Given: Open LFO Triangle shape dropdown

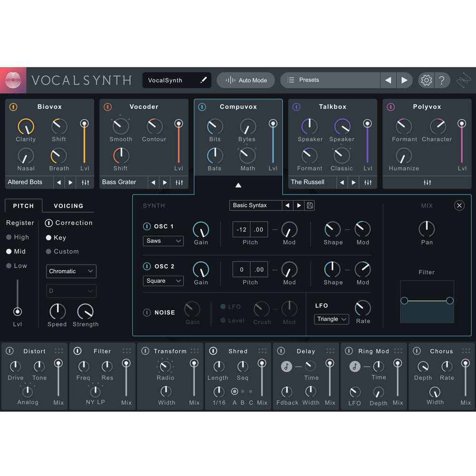Looking at the screenshot, I should coord(331,319).
